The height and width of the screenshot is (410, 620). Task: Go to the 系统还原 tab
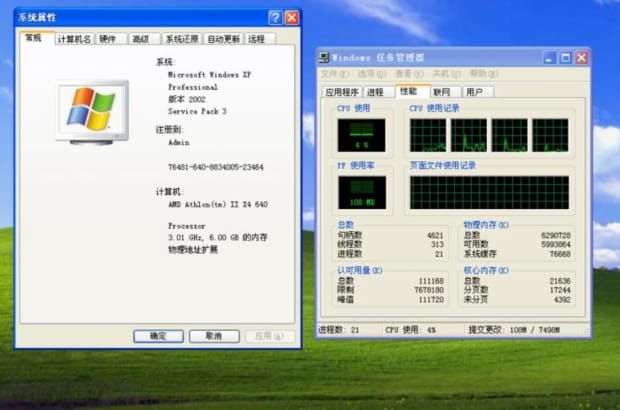point(181,39)
